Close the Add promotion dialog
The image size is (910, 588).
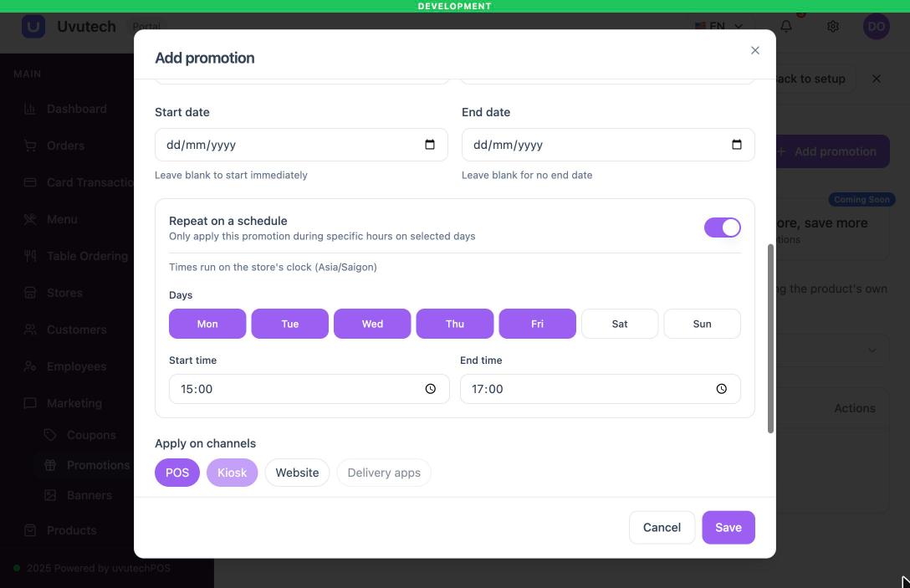[754, 50]
